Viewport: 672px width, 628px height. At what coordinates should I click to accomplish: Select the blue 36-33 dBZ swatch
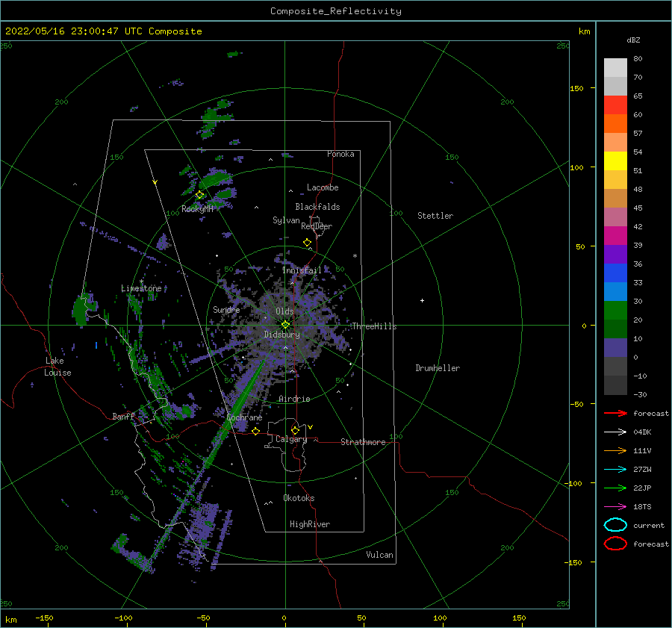pyautogui.click(x=615, y=273)
